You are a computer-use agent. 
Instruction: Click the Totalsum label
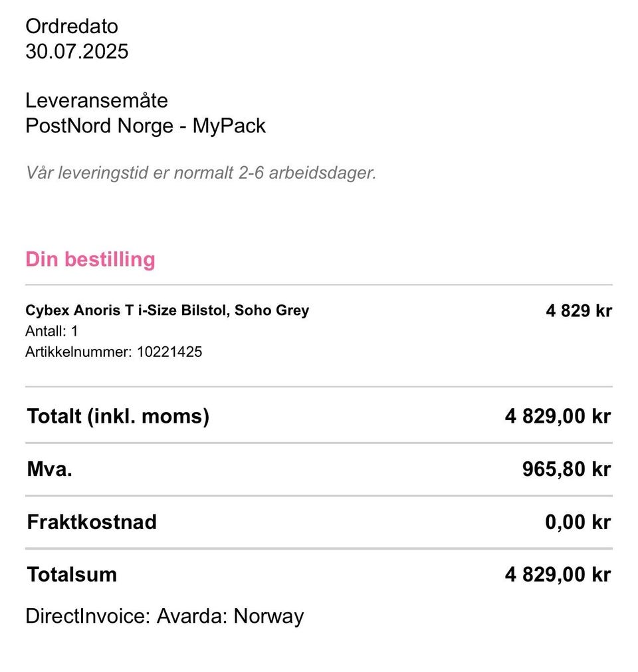pos(72,575)
